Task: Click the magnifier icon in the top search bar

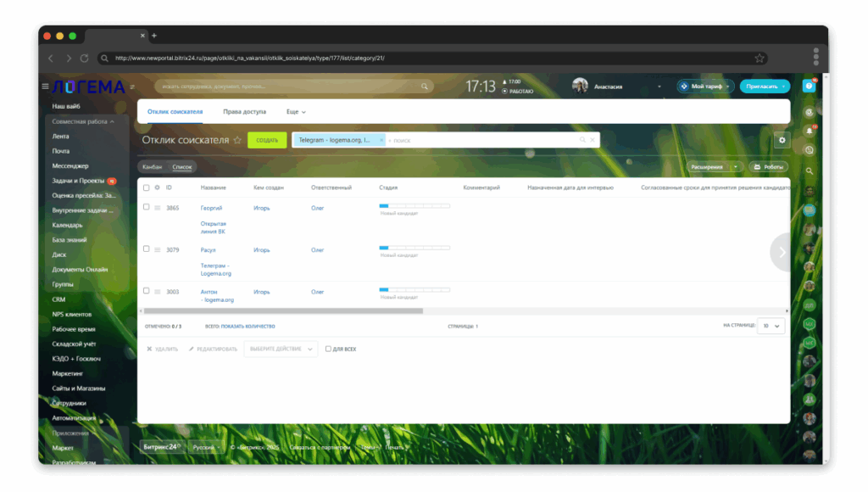Action: pos(425,87)
